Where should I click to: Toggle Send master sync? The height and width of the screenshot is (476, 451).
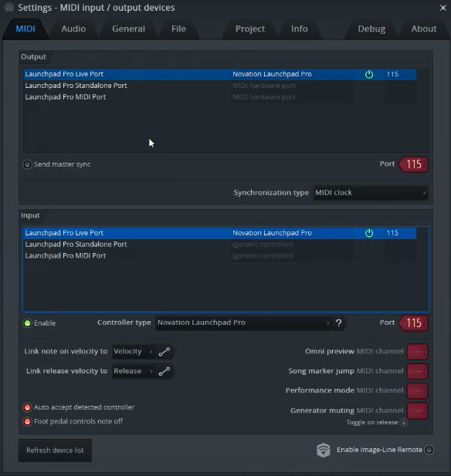pyautogui.click(x=27, y=164)
